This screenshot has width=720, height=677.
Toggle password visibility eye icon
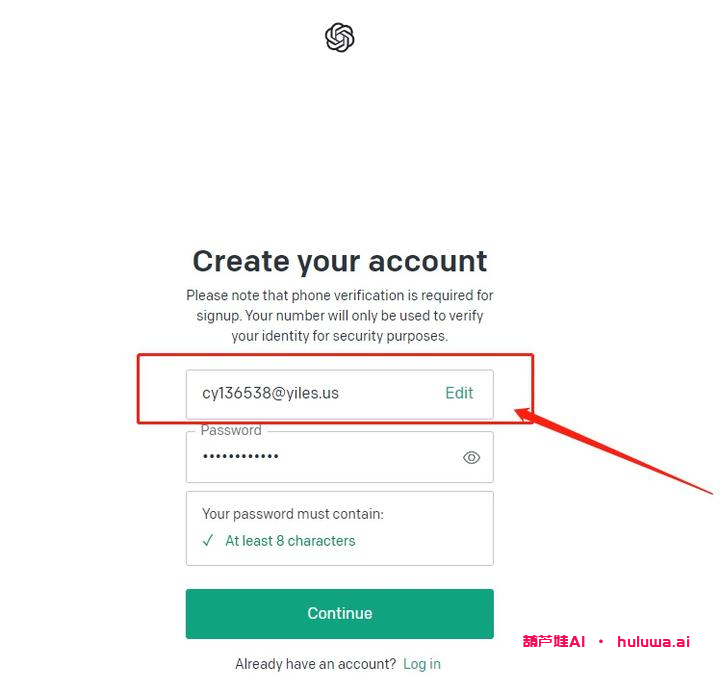pyautogui.click(x=471, y=457)
